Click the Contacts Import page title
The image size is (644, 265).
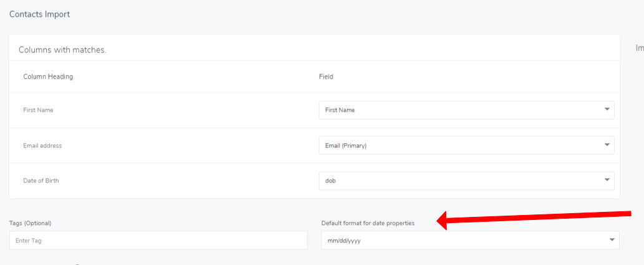click(40, 14)
